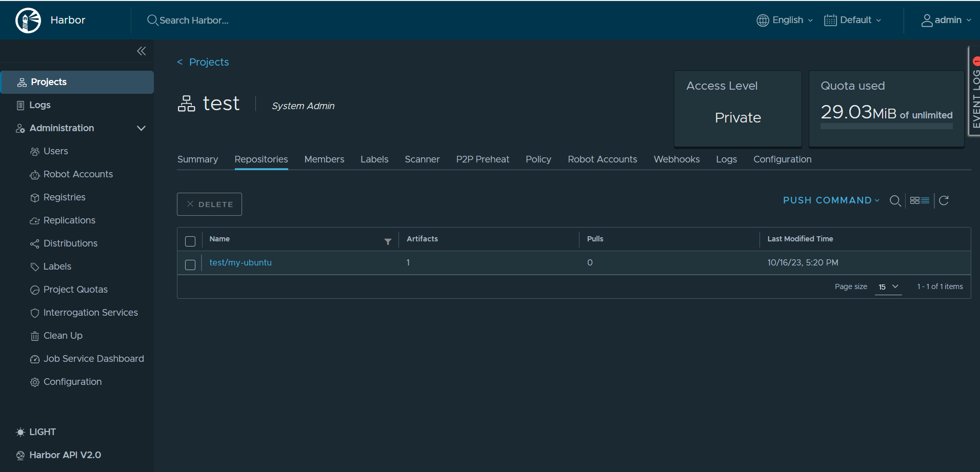This screenshot has width=980, height=472.
Task: Open the P2P Preheat tab
Action: [483, 159]
